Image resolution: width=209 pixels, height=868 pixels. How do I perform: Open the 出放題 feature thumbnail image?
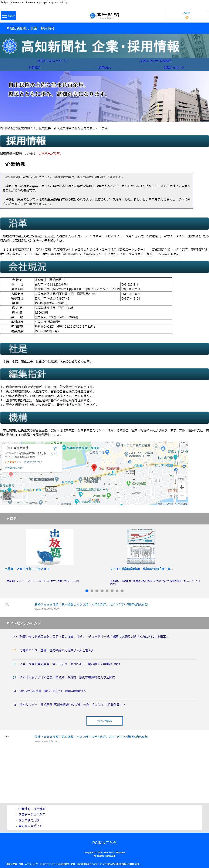pos(50,547)
